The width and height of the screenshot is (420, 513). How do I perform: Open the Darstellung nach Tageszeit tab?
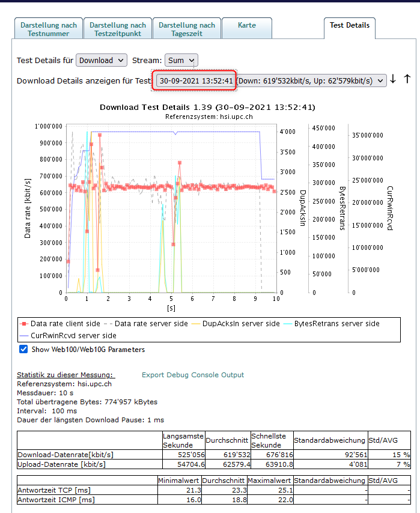click(186, 29)
